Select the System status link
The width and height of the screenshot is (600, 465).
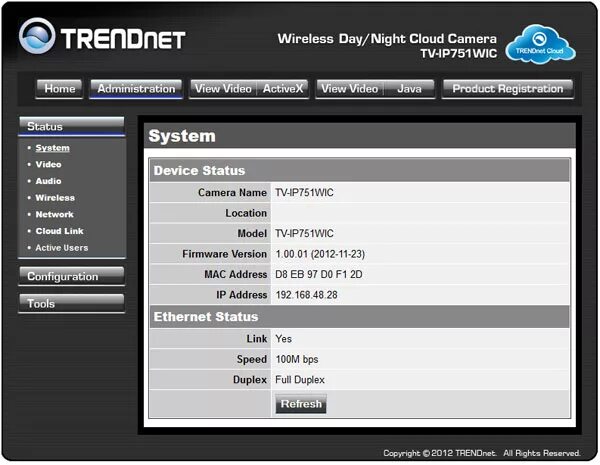52,148
